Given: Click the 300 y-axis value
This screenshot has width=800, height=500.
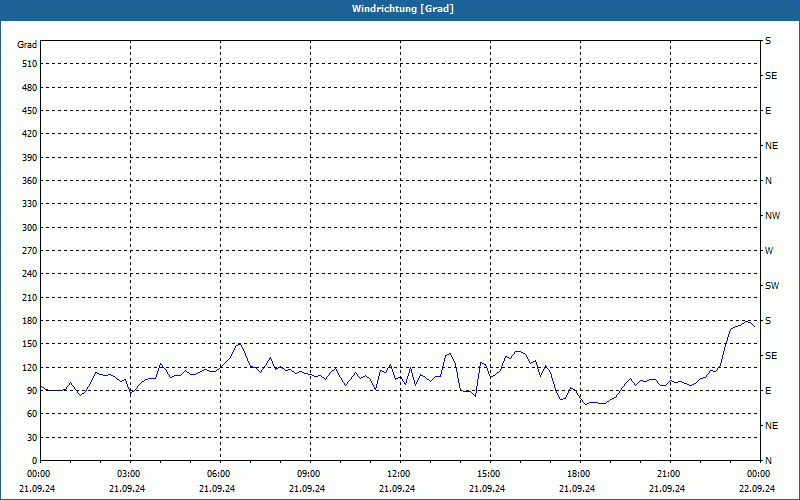Looking at the screenshot, I should tap(30, 228).
